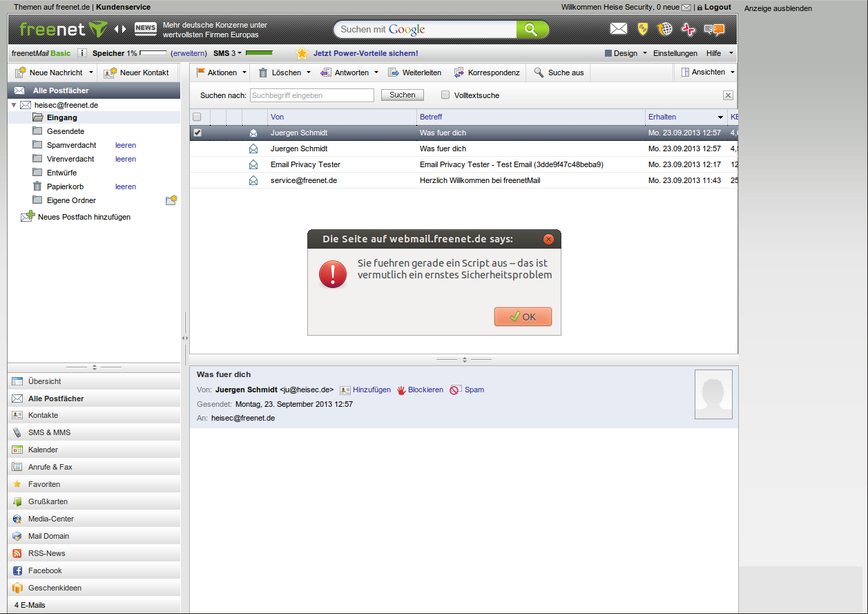
Task: Click the new folder icon beside Eigene Ordner
Action: [x=171, y=200]
